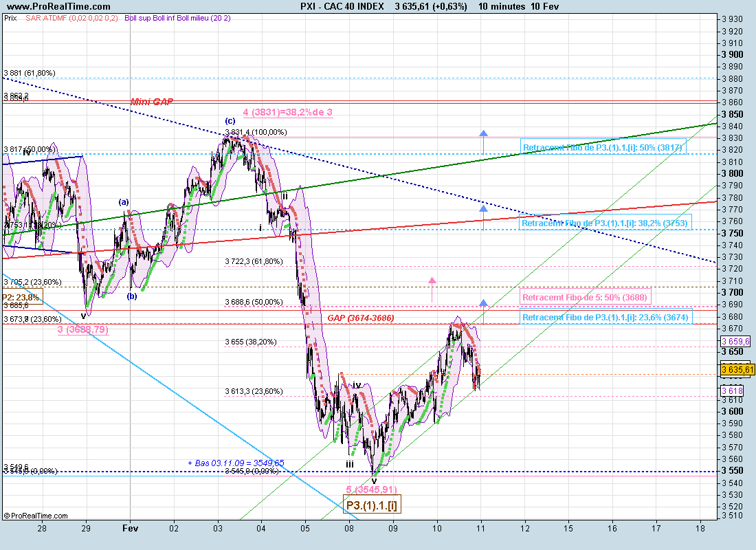Click the 3 831,4 (100,00%) level label
Image resolution: width=756 pixels, height=550 pixels.
pyautogui.click(x=256, y=132)
